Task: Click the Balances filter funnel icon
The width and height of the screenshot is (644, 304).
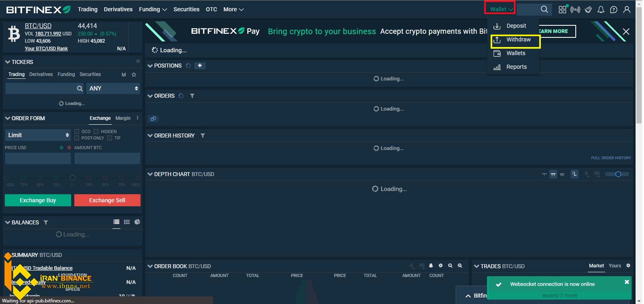Action: tap(46, 222)
